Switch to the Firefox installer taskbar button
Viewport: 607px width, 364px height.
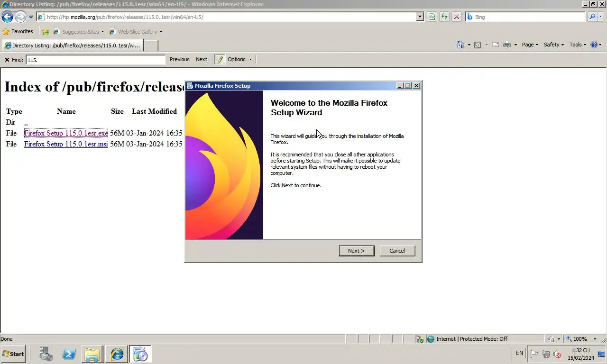coord(140,354)
